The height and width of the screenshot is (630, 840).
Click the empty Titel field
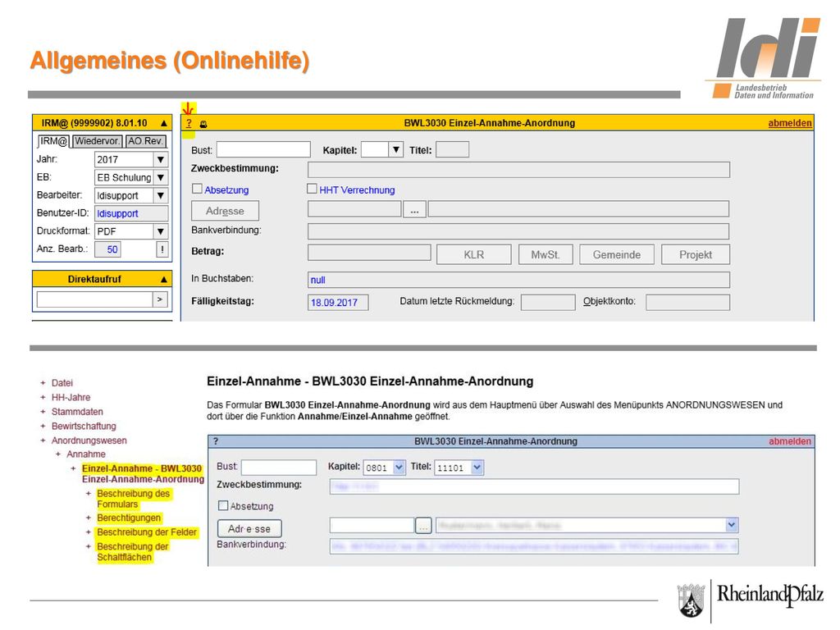(452, 149)
